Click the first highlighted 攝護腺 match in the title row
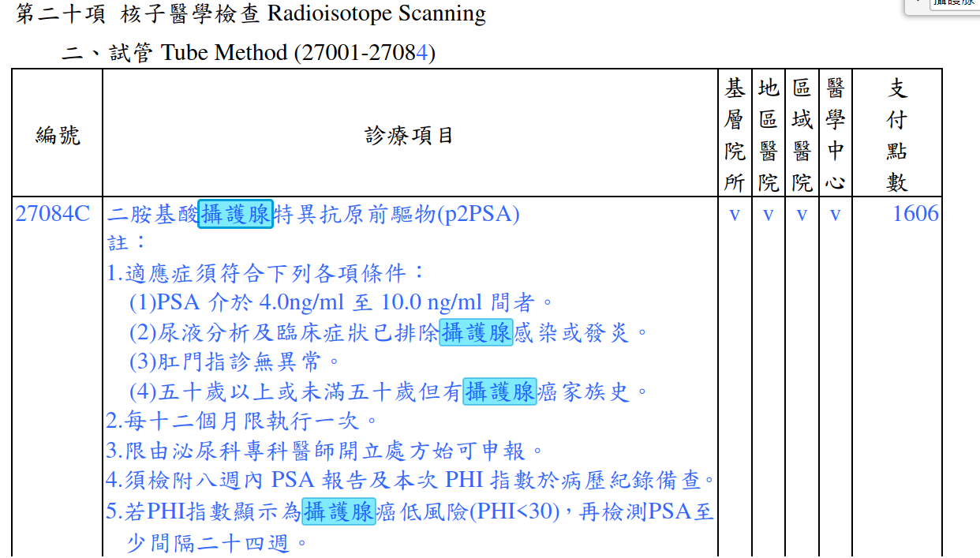The image size is (980, 558). point(235,214)
